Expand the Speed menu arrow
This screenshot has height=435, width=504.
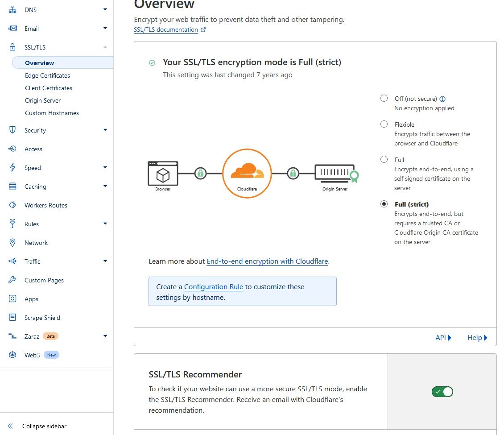coord(105,167)
